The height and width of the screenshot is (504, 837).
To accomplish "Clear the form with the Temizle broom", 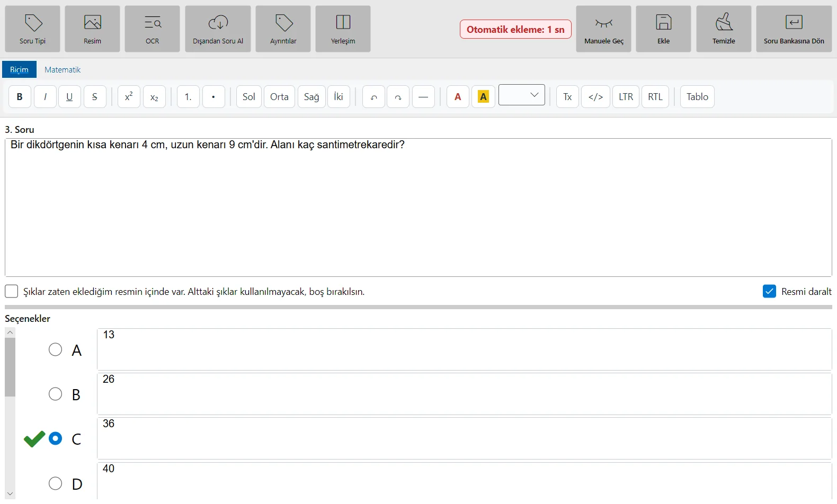I will (724, 29).
